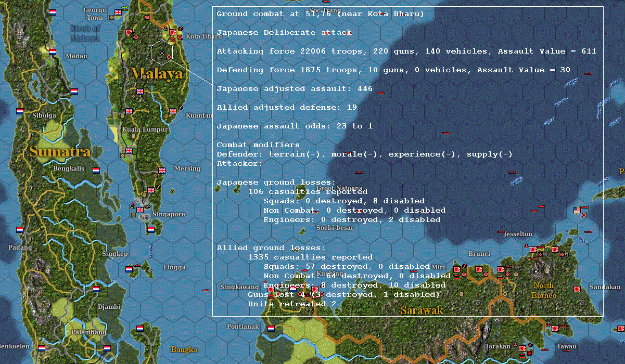Select the Dutch flag base at Sibolga
The width and height of the screenshot is (625, 364).
20,111
